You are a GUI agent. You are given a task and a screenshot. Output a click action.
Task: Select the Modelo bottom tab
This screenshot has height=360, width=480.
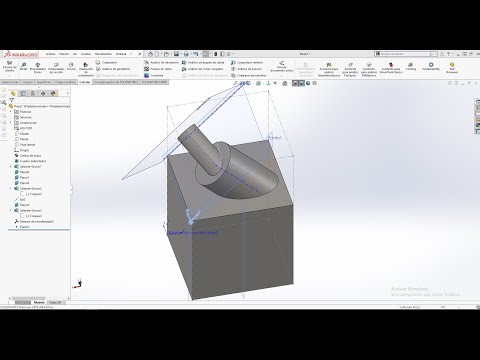coord(39,302)
